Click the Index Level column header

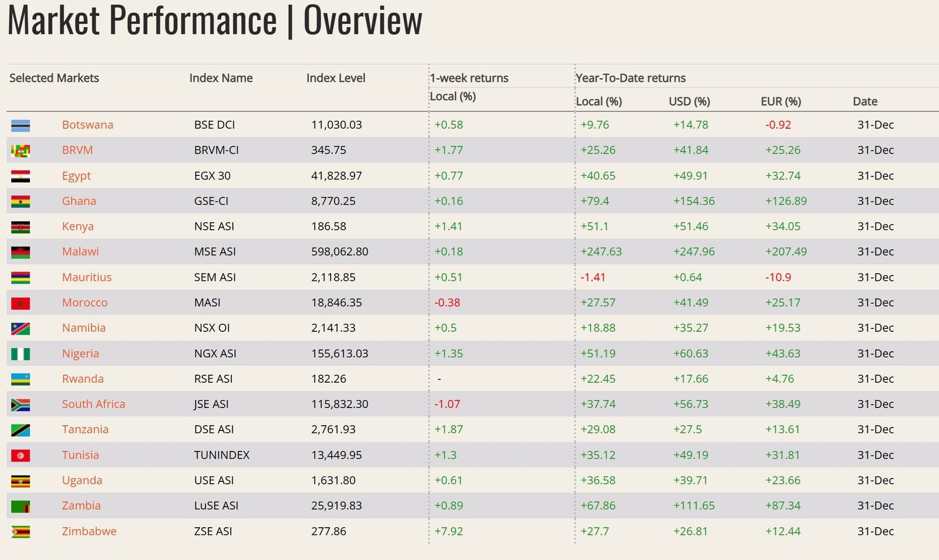click(x=336, y=78)
